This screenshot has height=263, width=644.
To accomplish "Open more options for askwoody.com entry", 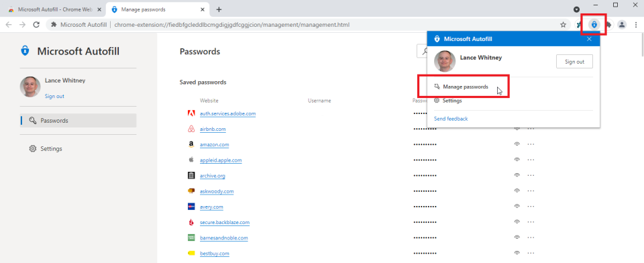I will coord(531,191).
